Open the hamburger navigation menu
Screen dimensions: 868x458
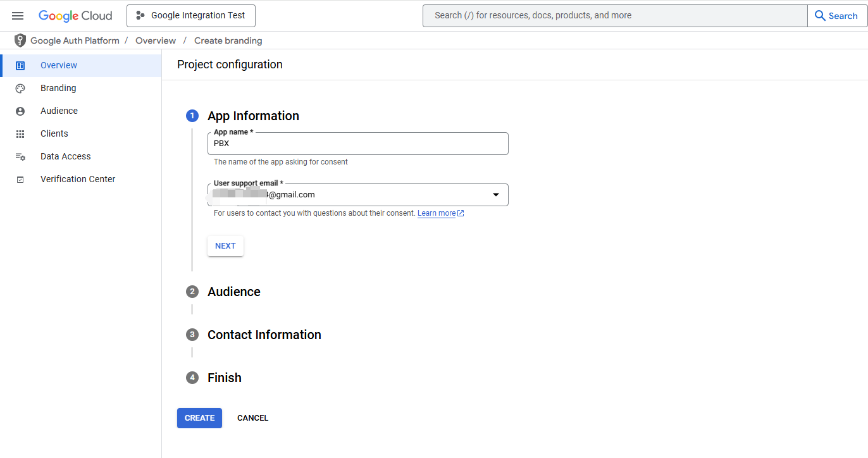pyautogui.click(x=18, y=16)
